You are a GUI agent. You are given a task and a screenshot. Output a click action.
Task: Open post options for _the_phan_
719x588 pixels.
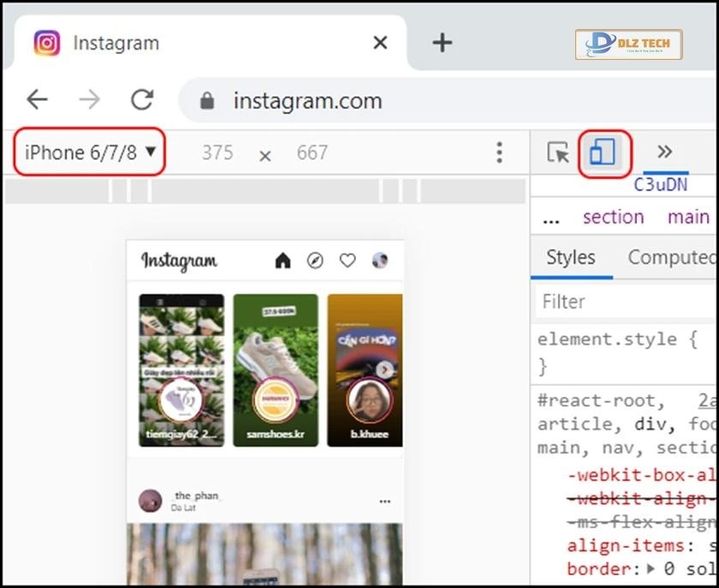[384, 502]
